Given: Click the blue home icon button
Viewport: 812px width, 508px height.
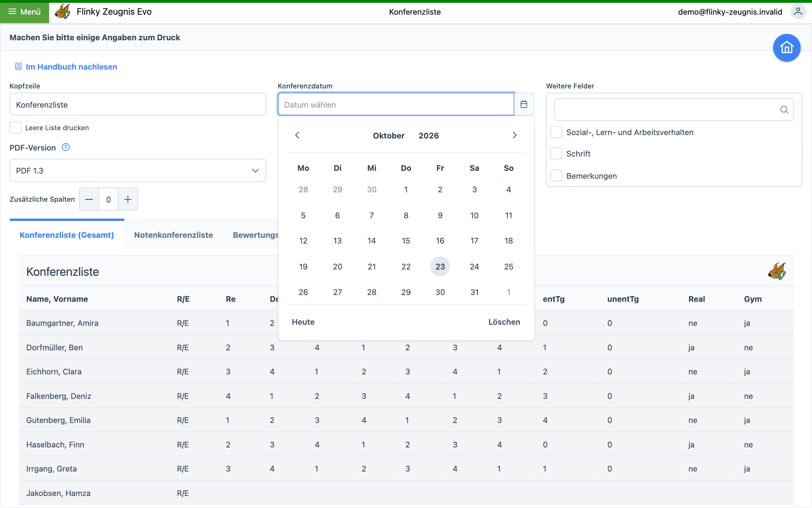Looking at the screenshot, I should click(786, 48).
